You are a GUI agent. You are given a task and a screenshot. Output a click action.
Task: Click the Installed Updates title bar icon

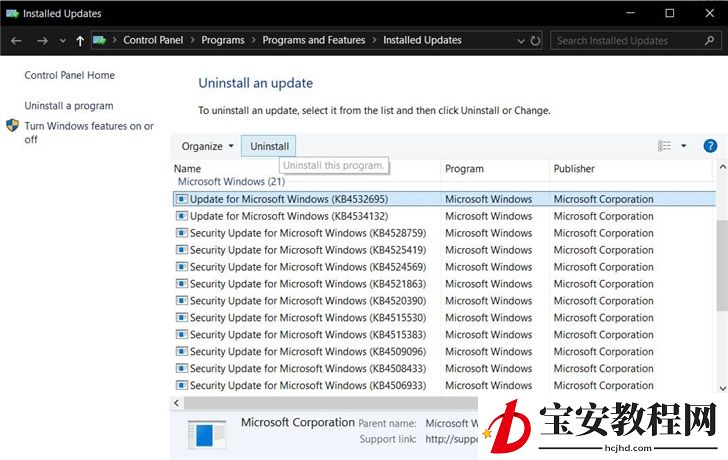pos(12,13)
